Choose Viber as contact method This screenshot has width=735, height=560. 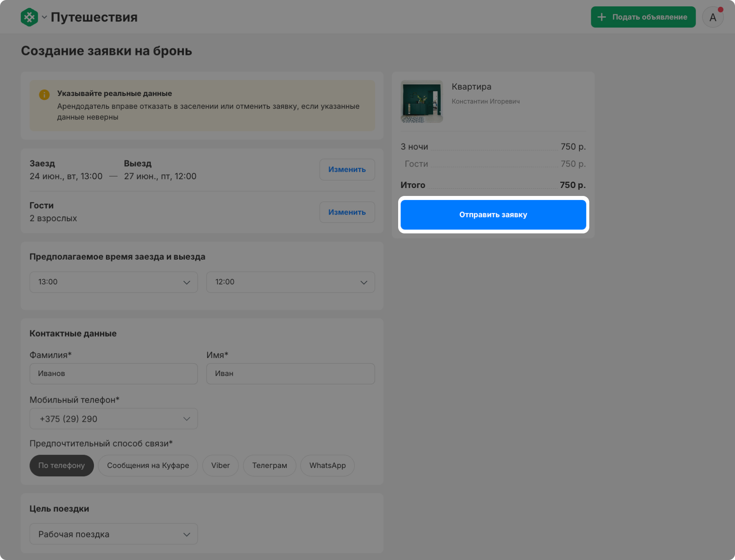point(220,466)
